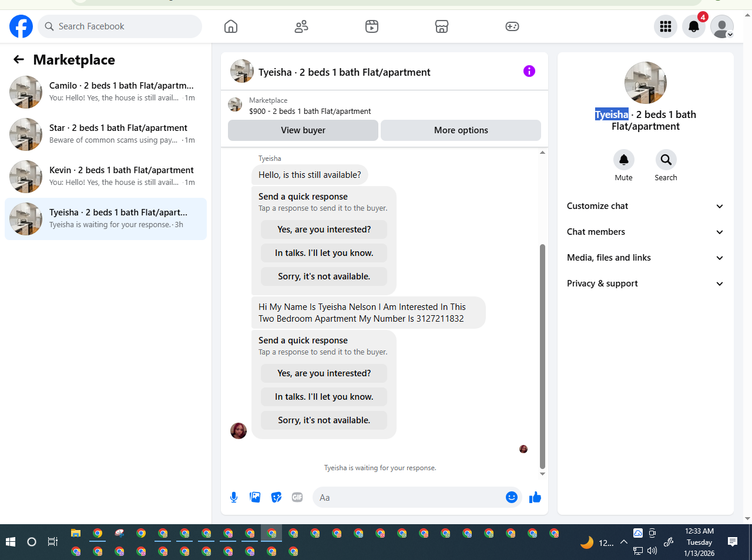The width and height of the screenshot is (752, 560).
Task: Open the emoji picker smiley
Action: click(512, 497)
